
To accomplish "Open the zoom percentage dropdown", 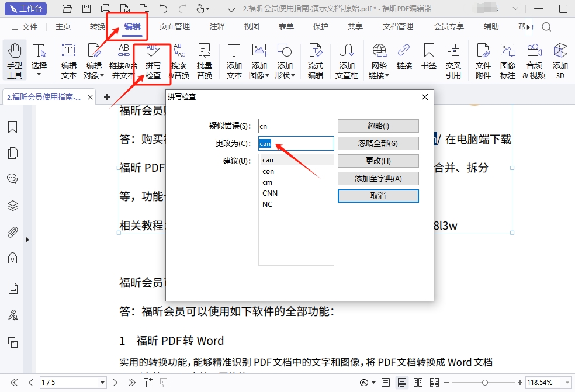I will 567,383.
